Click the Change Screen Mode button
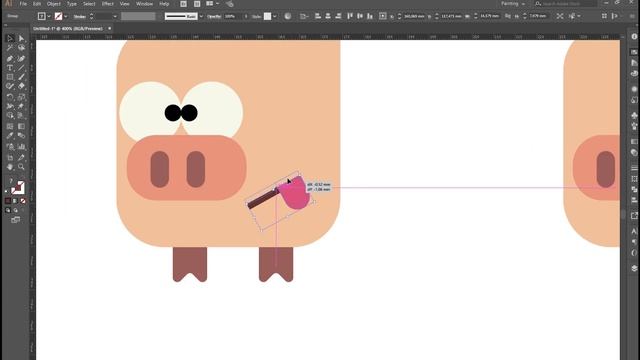This screenshot has height=360, width=640. coord(16,220)
